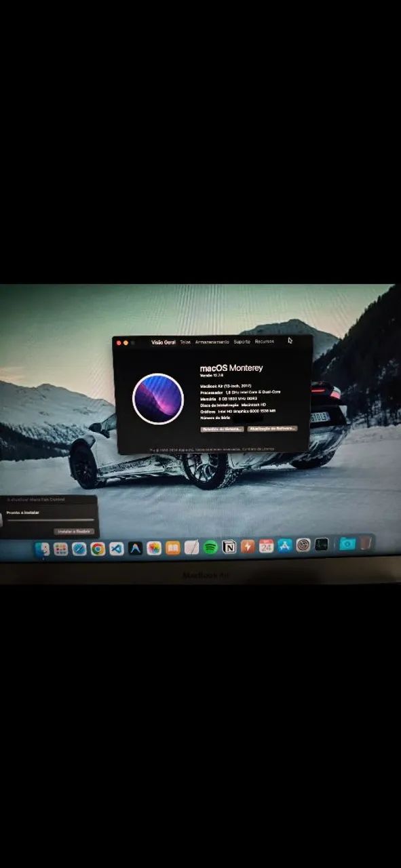Image resolution: width=401 pixels, height=868 pixels.
Task: Open the Suporte tab
Action: click(x=242, y=342)
